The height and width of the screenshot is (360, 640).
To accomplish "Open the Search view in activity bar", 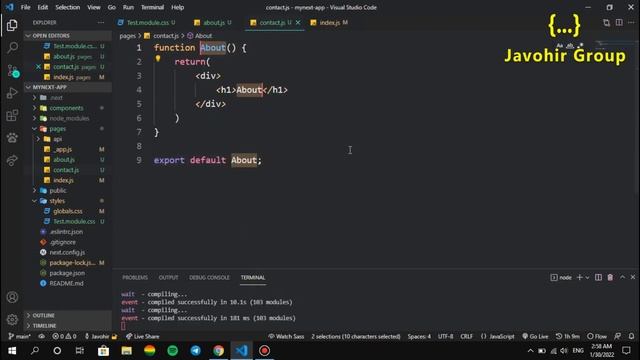I will coord(12,47).
